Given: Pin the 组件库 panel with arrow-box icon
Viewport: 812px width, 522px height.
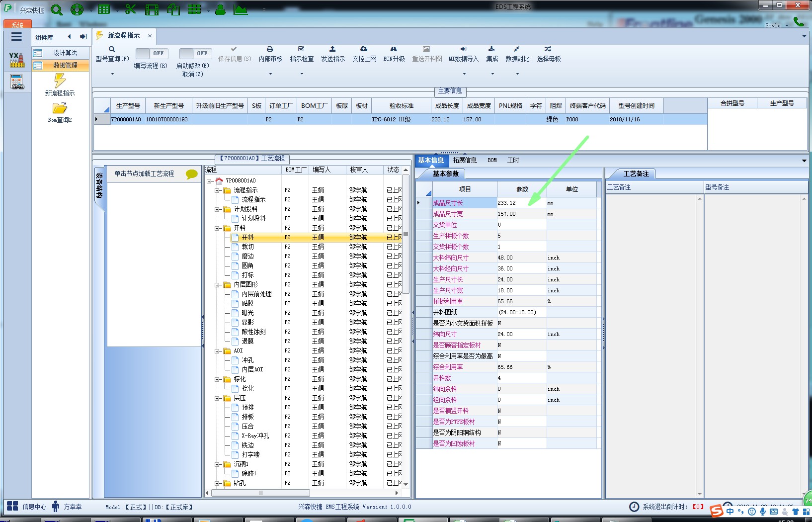Looking at the screenshot, I should tap(83, 37).
